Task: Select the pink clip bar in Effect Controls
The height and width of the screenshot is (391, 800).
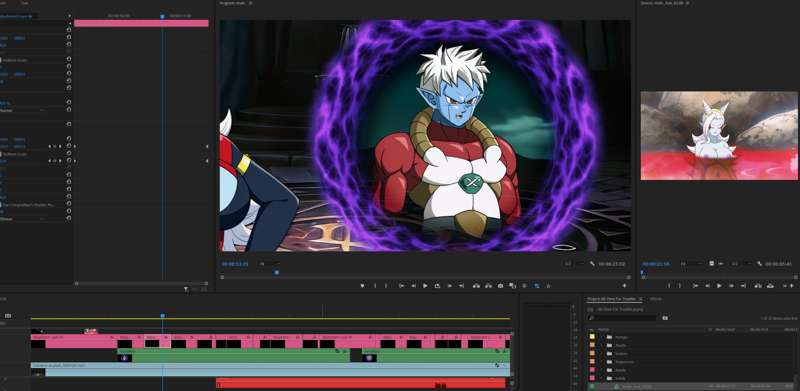Action: pos(141,23)
